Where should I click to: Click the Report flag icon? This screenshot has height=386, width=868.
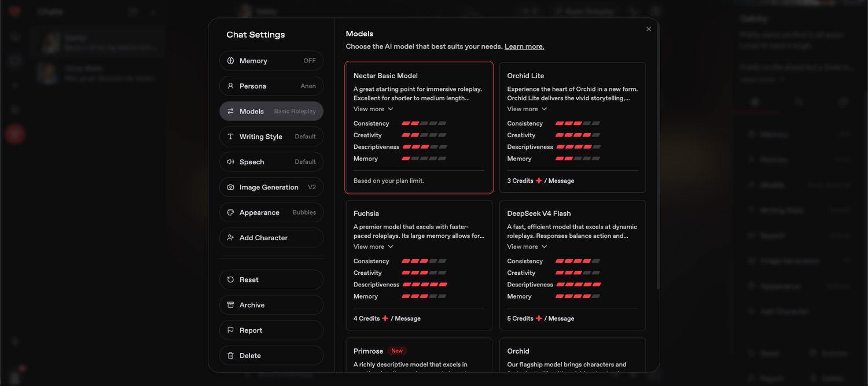(230, 330)
